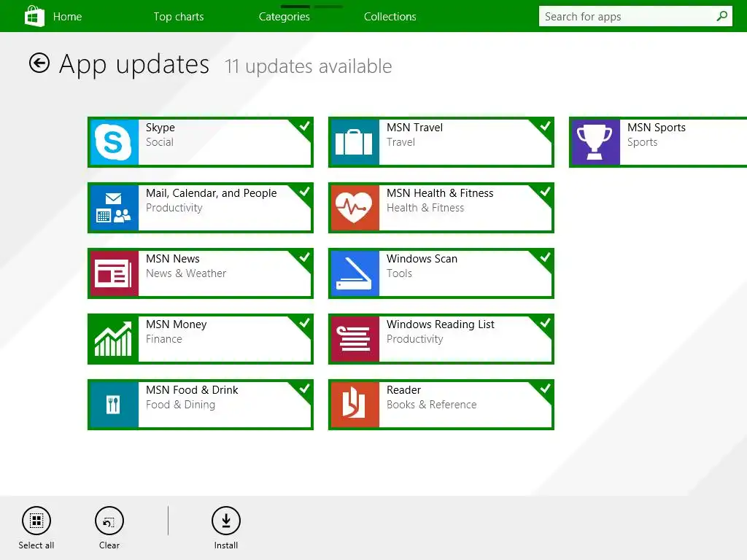Click the MSN Sports trophy icon
The image size is (747, 560).
coord(595,142)
